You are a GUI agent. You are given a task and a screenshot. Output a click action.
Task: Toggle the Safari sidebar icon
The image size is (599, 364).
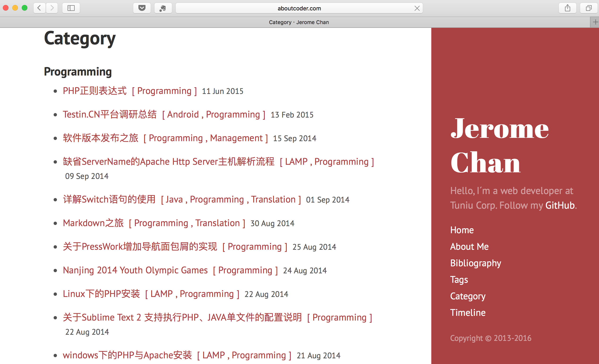pos(71,8)
